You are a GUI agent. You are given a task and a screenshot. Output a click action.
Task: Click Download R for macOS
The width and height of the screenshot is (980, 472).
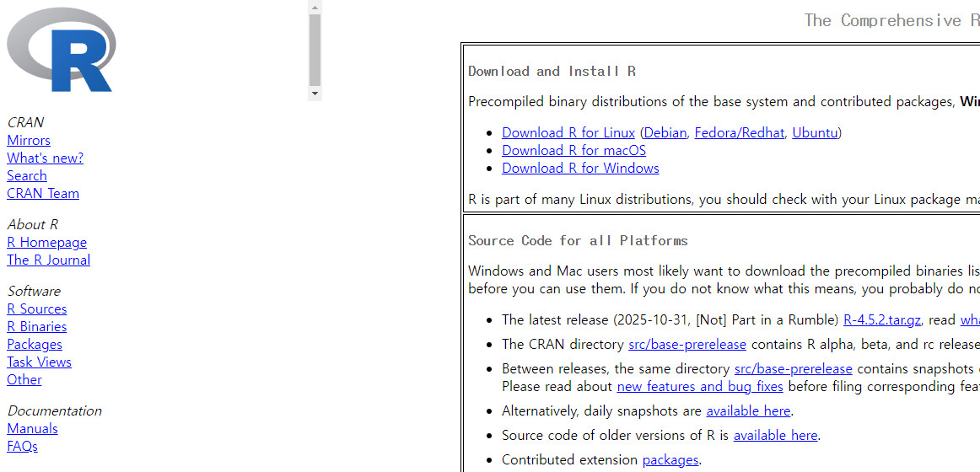573,151
